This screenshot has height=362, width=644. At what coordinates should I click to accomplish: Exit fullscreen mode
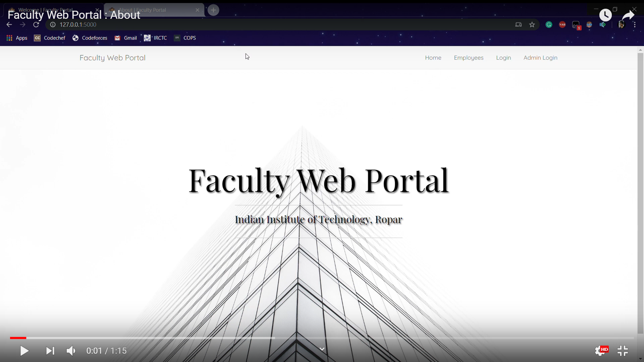(623, 351)
